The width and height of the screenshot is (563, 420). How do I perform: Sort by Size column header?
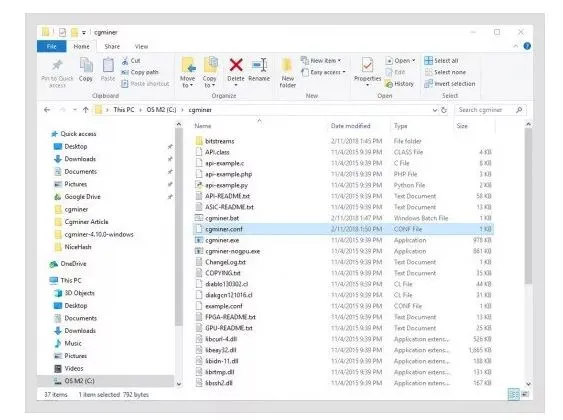[462, 126]
